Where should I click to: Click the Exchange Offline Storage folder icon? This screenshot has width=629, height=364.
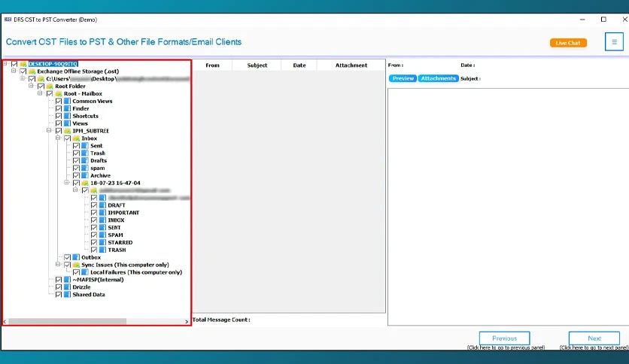(32, 71)
